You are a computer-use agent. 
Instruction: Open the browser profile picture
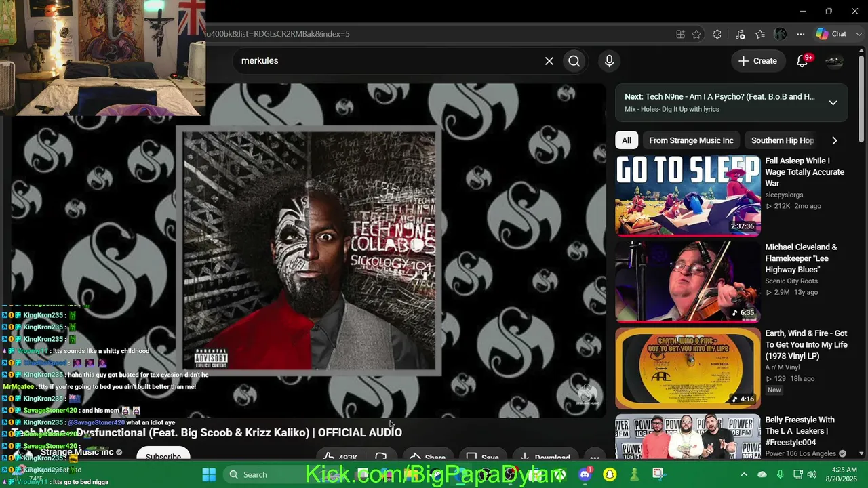pyautogui.click(x=781, y=34)
